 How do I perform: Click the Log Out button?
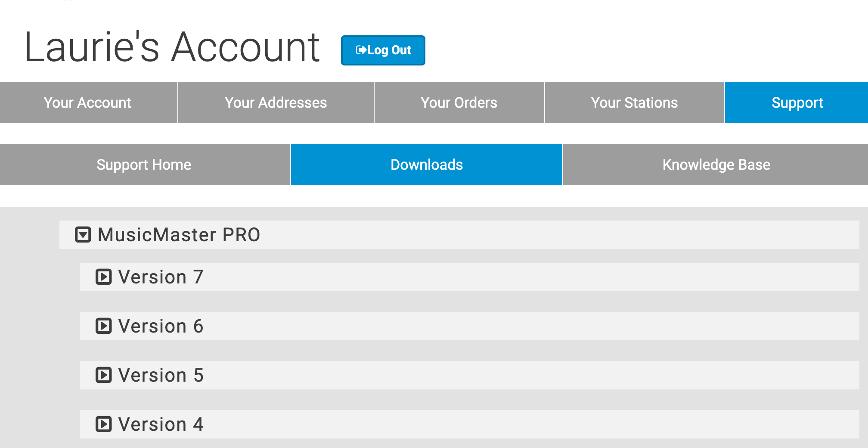click(x=383, y=50)
